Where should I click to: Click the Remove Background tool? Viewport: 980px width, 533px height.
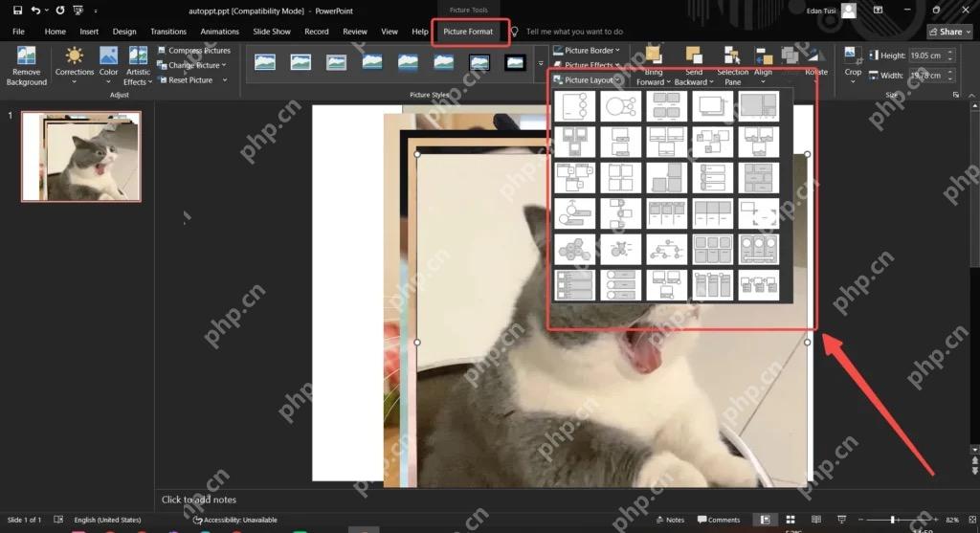[26, 66]
